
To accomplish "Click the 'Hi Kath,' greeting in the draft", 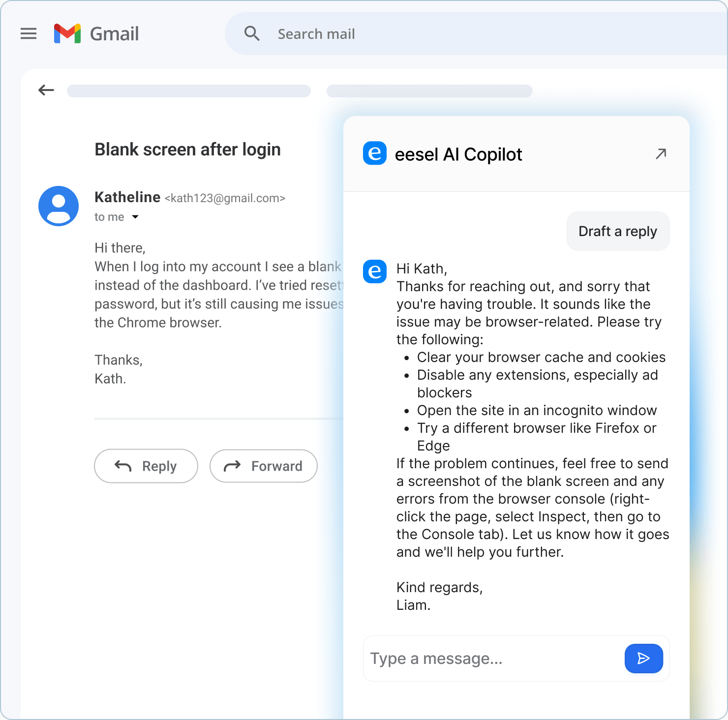I will coord(422,269).
